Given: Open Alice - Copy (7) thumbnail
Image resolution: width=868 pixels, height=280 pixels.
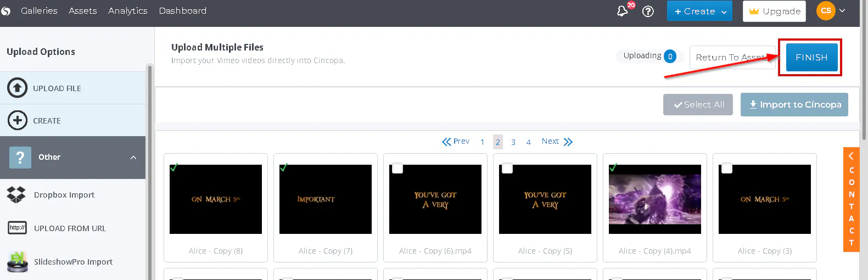Looking at the screenshot, I should (326, 199).
